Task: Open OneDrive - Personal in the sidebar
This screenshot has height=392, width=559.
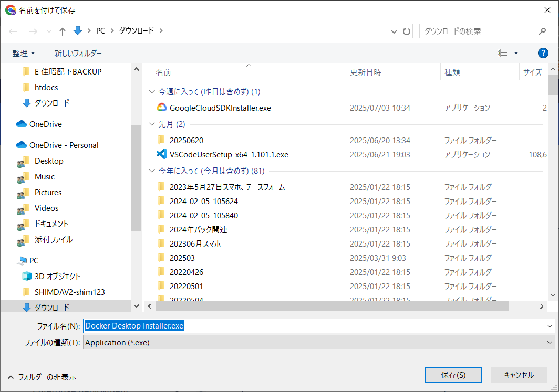Action: click(x=64, y=145)
